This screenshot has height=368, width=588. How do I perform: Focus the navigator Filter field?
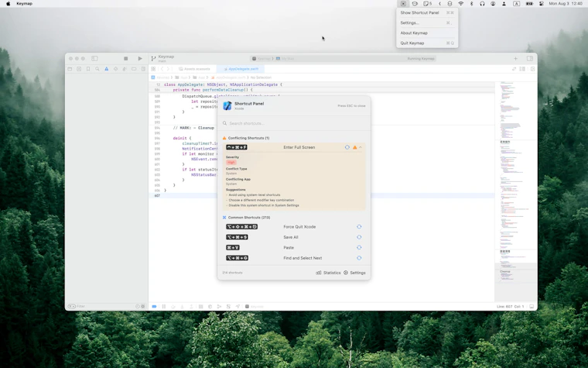101,307
